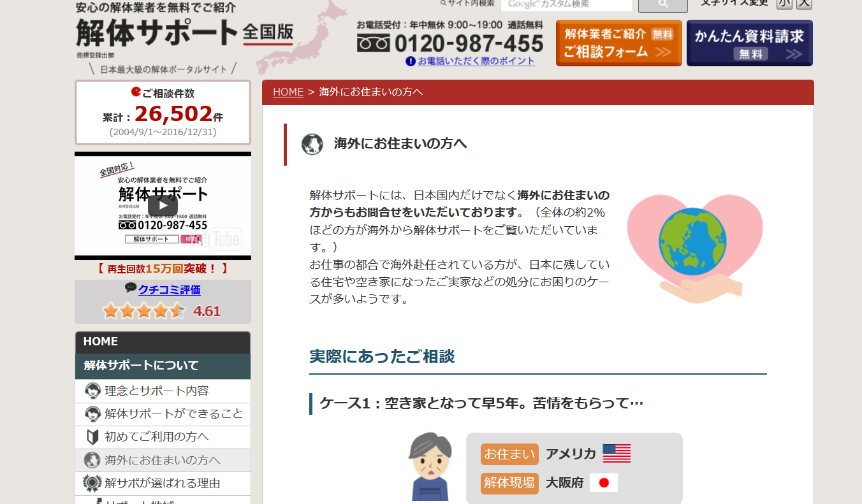The height and width of the screenshot is (504, 862).
Task: Click the 解体サポート 全国版 site logo
Action: tap(185, 32)
